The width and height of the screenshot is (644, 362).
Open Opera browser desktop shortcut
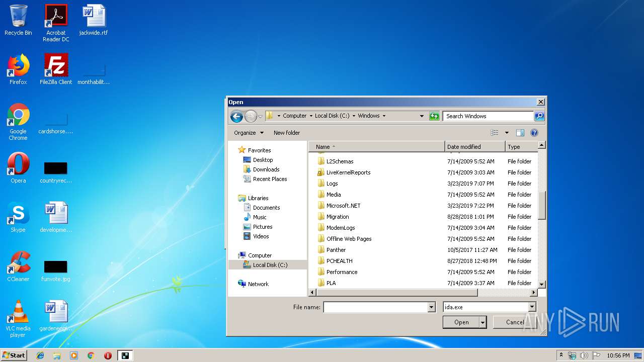[x=18, y=168]
